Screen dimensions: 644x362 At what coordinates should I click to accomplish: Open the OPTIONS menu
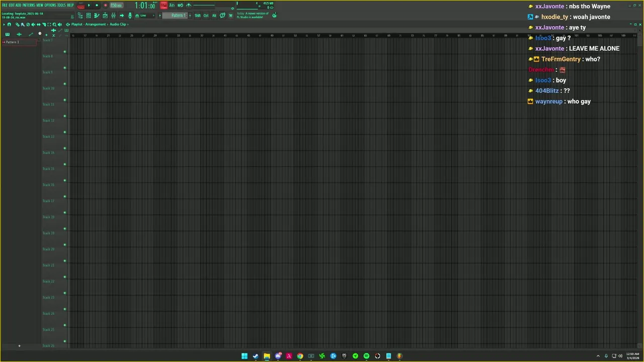(50, 5)
